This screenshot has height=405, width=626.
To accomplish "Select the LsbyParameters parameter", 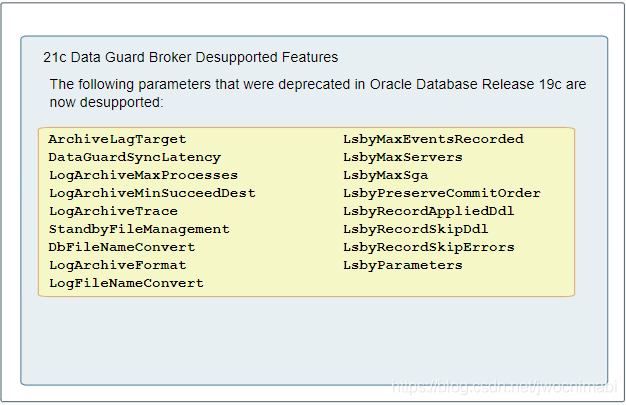I will 402,265.
